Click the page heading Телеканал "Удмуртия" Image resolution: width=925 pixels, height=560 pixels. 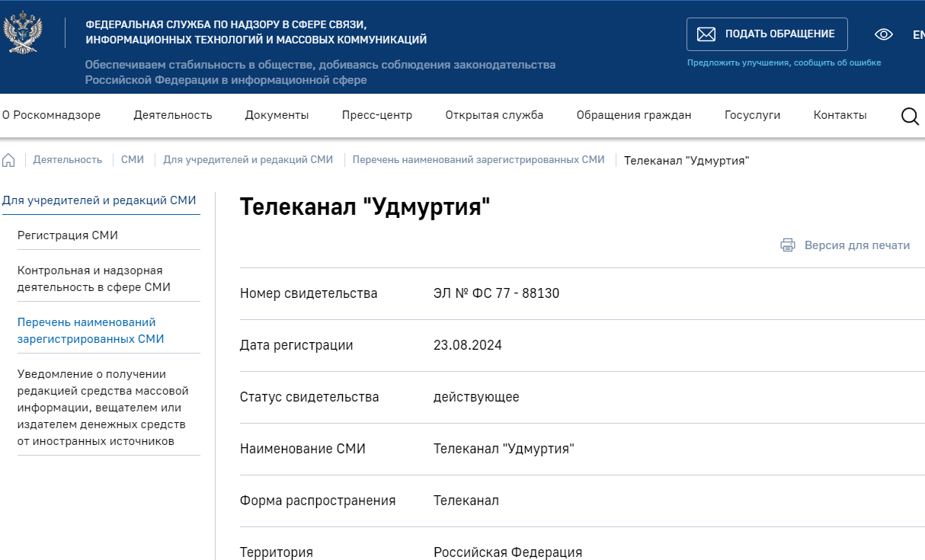coord(365,206)
